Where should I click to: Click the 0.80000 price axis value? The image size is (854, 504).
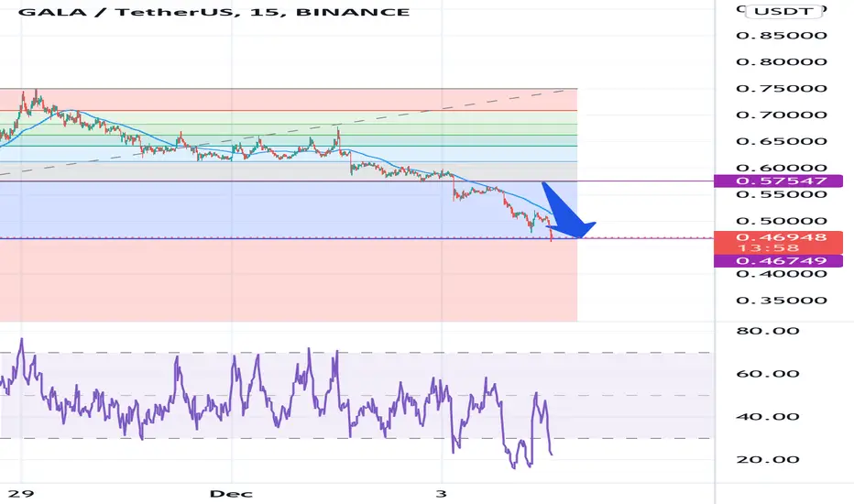point(782,61)
